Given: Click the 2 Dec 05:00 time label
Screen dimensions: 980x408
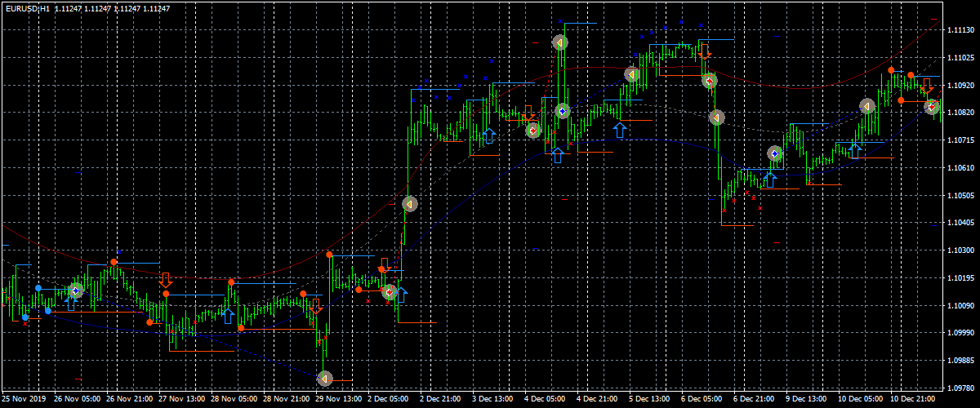Looking at the screenshot, I should pyautogui.click(x=389, y=400).
